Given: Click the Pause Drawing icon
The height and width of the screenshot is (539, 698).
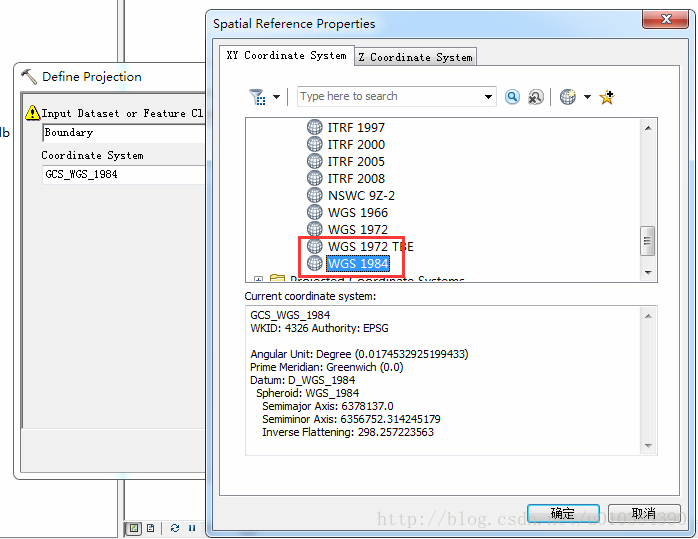Looking at the screenshot, I should [192, 528].
